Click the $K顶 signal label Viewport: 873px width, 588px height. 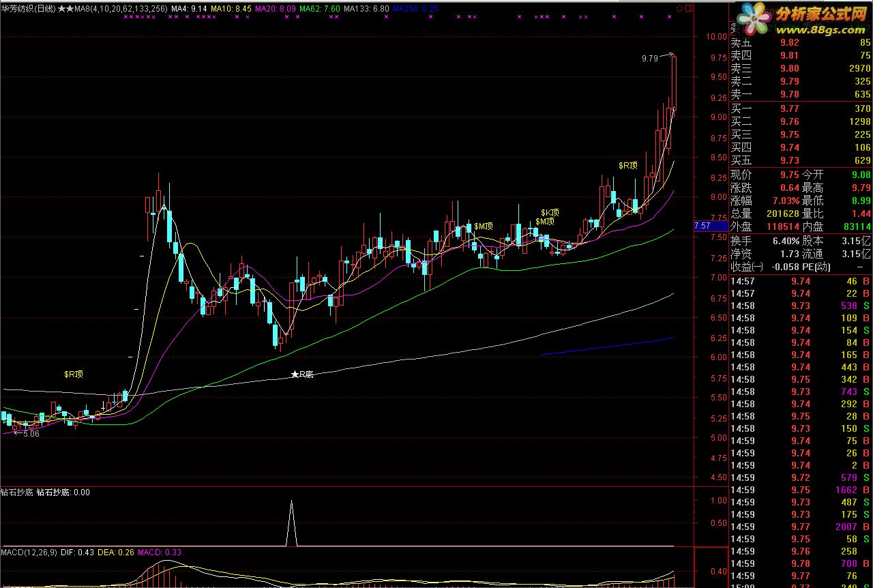pos(550,212)
